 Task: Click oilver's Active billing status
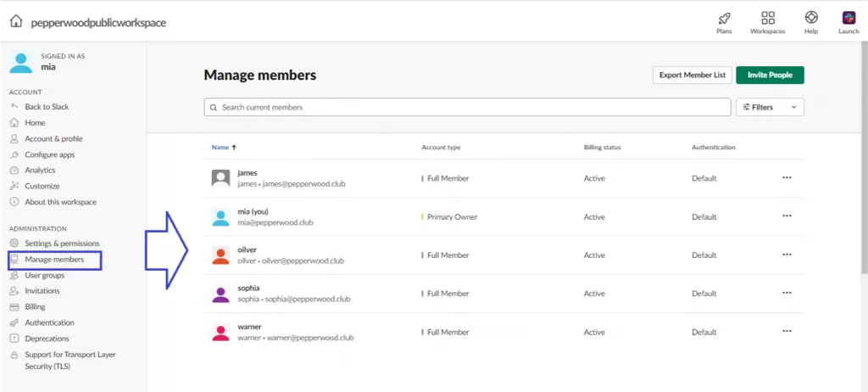coord(594,255)
